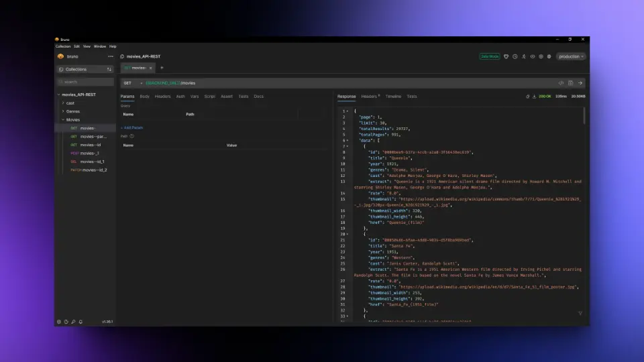644x362 pixels.
Task: Open the globe icon left of settings gear
Action: coord(541,56)
